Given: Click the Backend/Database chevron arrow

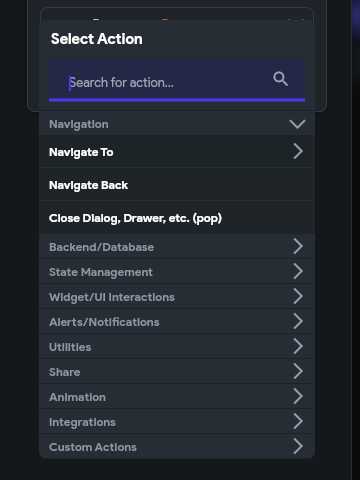Looking at the screenshot, I should 298,246.
